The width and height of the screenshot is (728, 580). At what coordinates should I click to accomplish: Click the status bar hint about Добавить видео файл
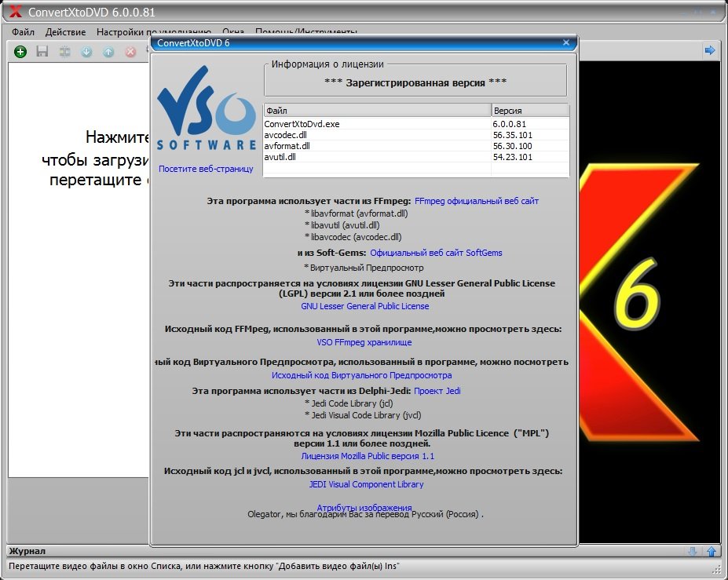point(203,566)
